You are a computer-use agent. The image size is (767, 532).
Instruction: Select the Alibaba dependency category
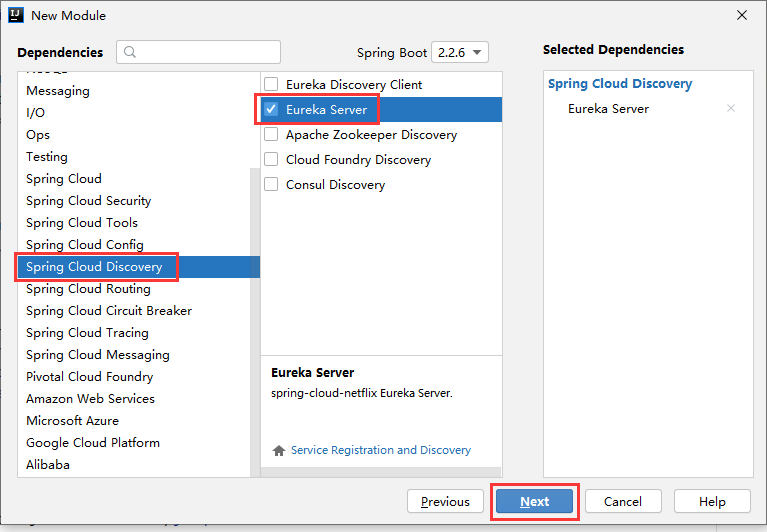tap(48, 465)
